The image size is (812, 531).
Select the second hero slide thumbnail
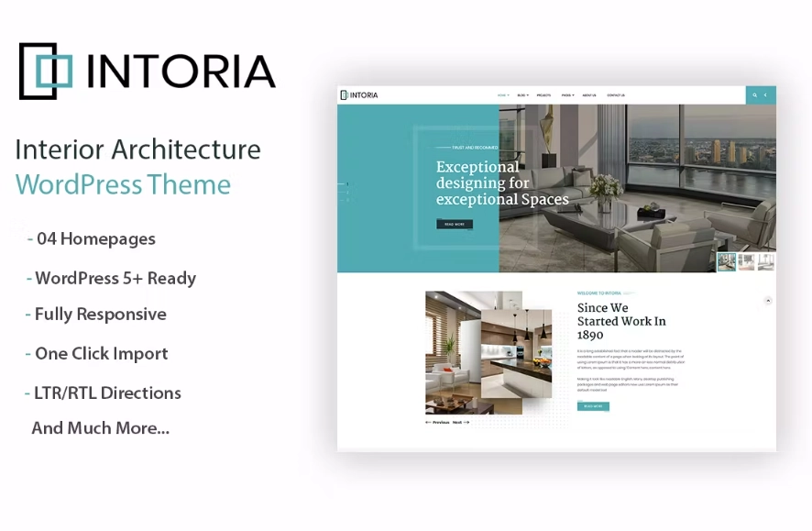pos(746,262)
